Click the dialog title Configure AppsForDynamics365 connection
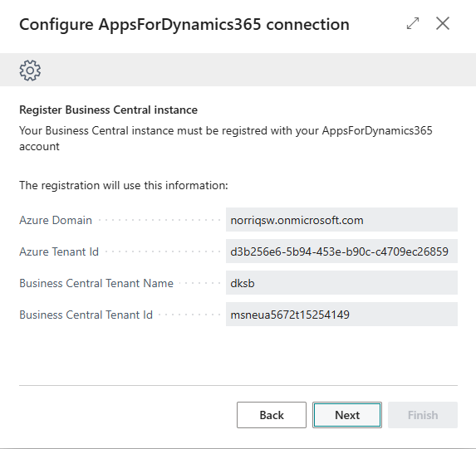Image resolution: width=476 pixels, height=449 pixels. click(184, 24)
